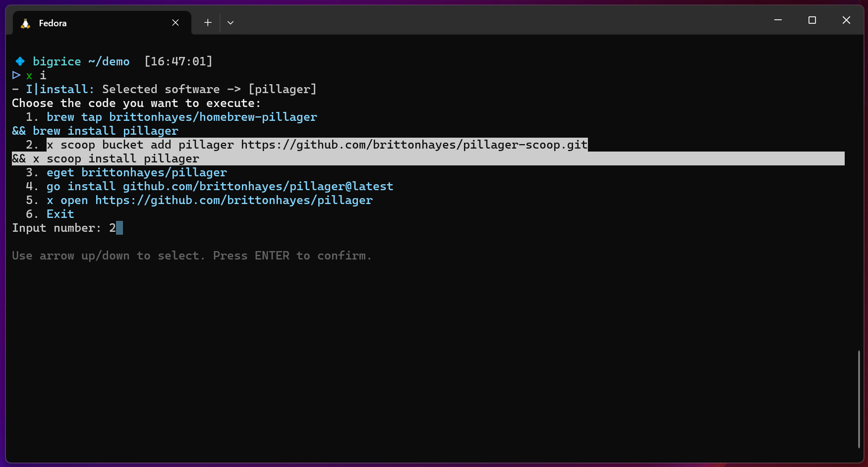This screenshot has height=467, width=868.
Task: Click the '&& x scoop install pillager' line
Action: click(x=106, y=158)
